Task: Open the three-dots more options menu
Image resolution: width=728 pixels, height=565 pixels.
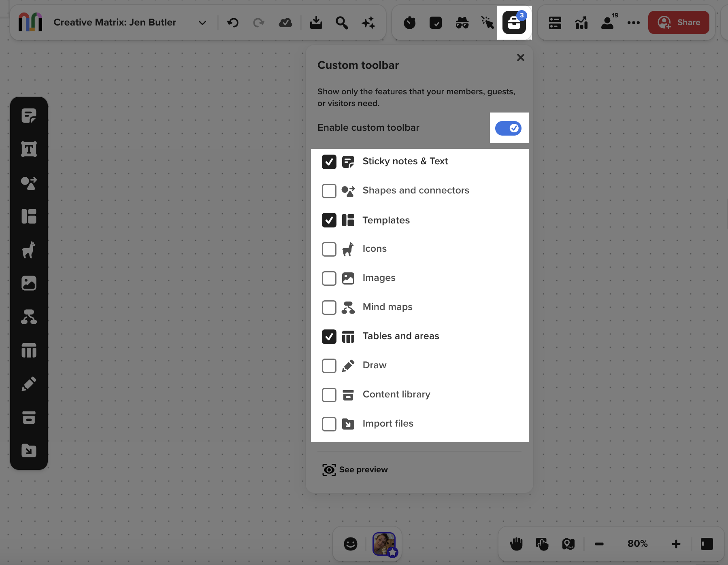Action: [x=633, y=23]
